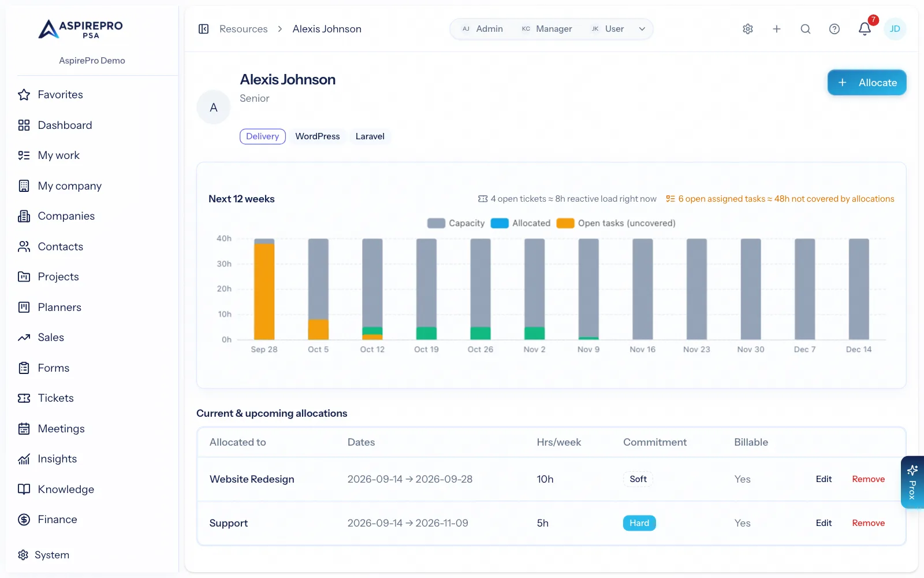This screenshot has width=924, height=578.
Task: Toggle Open tasks (uncovered) legend swatch
Action: coord(565,223)
